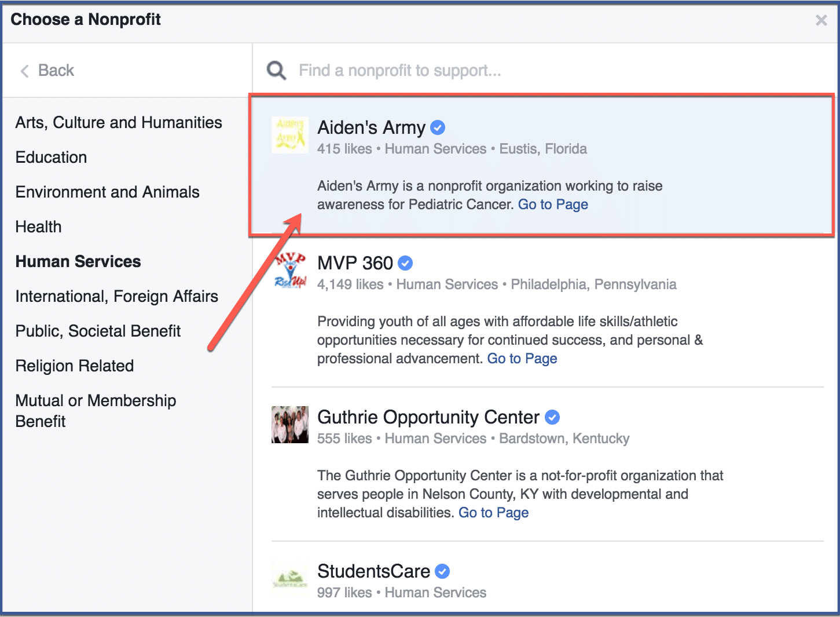Click the StudentsCare verified badge icon
This screenshot has width=840, height=617.
click(x=442, y=571)
